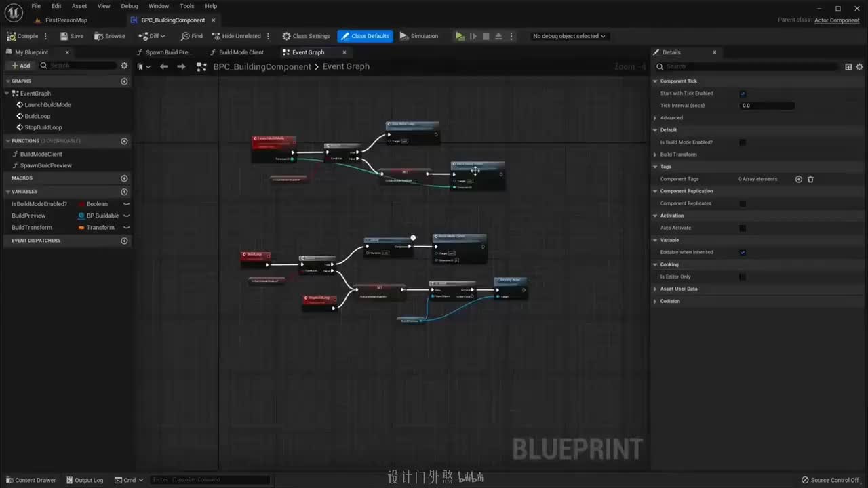Navigate forward in graph history
868x488 pixels.
click(181, 66)
